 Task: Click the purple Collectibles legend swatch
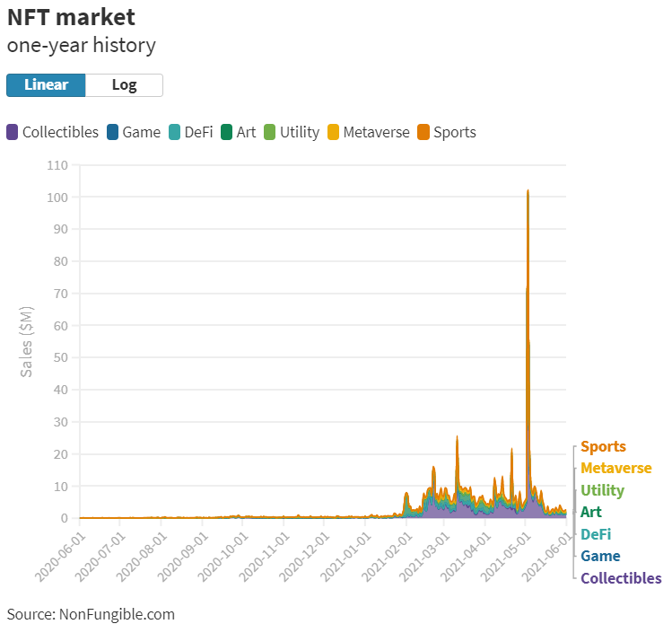click(x=13, y=132)
